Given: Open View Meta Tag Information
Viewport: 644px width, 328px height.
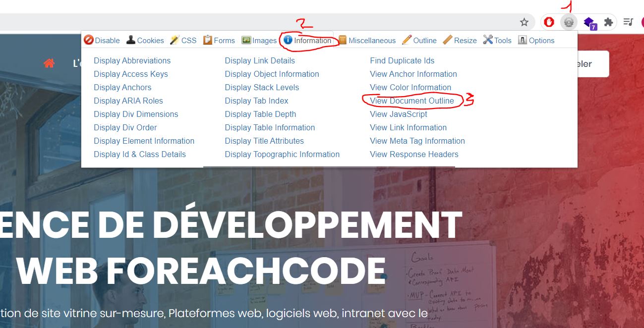Looking at the screenshot, I should pos(417,141).
